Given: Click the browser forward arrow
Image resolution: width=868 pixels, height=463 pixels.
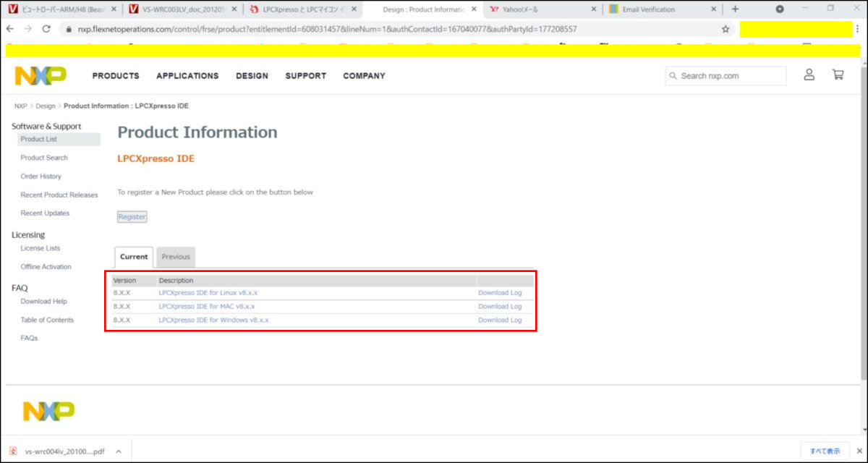Looking at the screenshot, I should [28, 29].
